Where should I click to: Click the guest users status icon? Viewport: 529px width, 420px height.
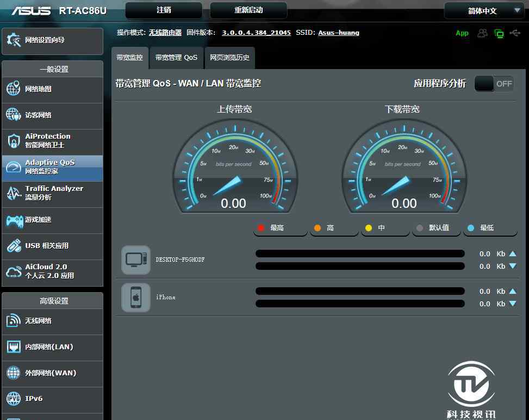pos(482,33)
